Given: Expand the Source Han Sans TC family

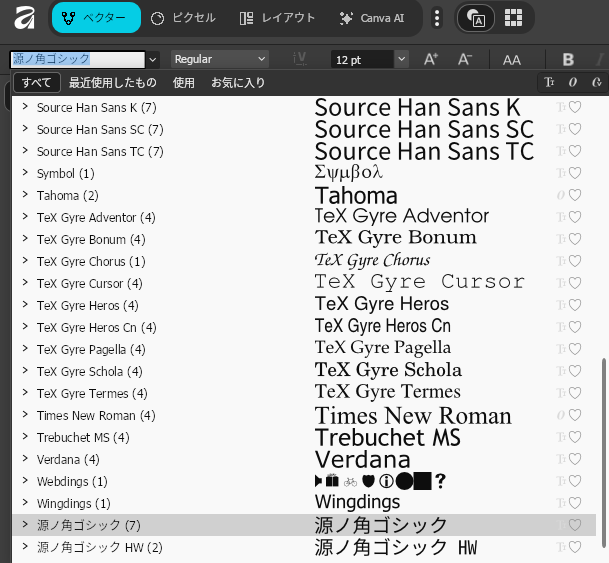Looking at the screenshot, I should tap(25, 151).
